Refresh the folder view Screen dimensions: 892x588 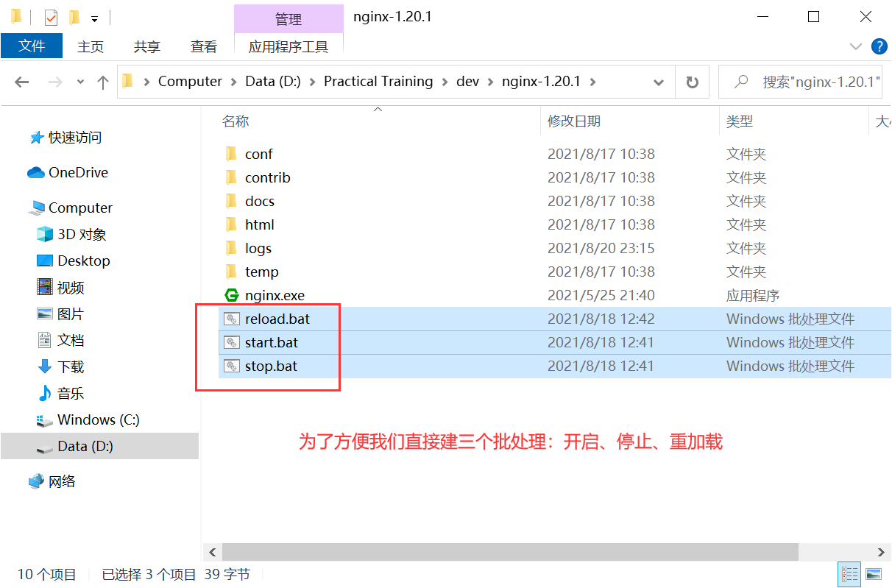(692, 82)
